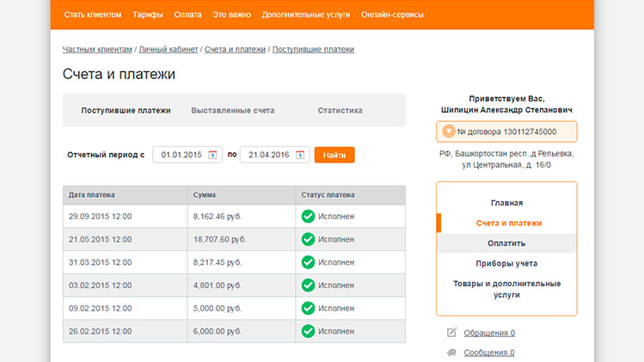644x362 pixels.
Task: Click the date 03.02.2015 12:00
Action: (101, 285)
